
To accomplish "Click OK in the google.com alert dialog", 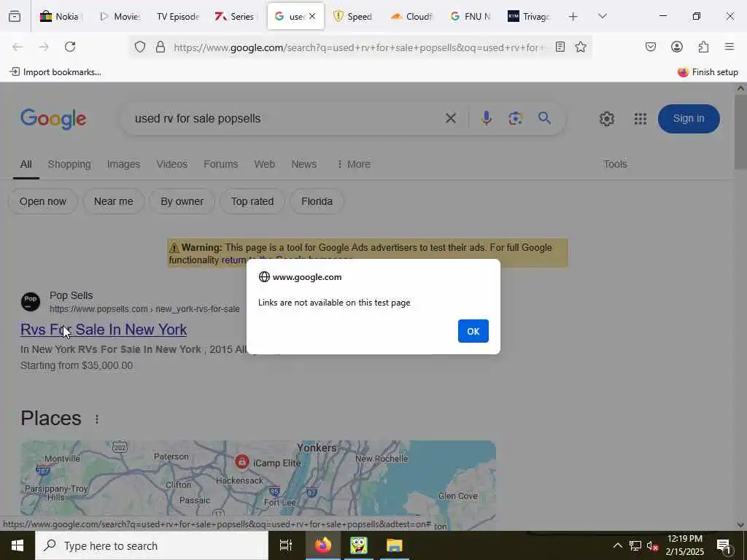I will 473,331.
